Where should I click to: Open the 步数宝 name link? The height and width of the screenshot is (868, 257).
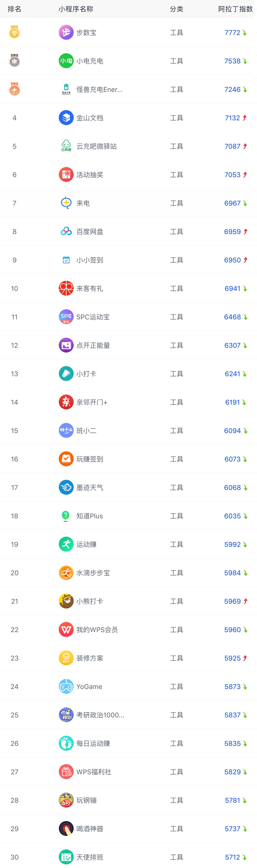pos(86,33)
